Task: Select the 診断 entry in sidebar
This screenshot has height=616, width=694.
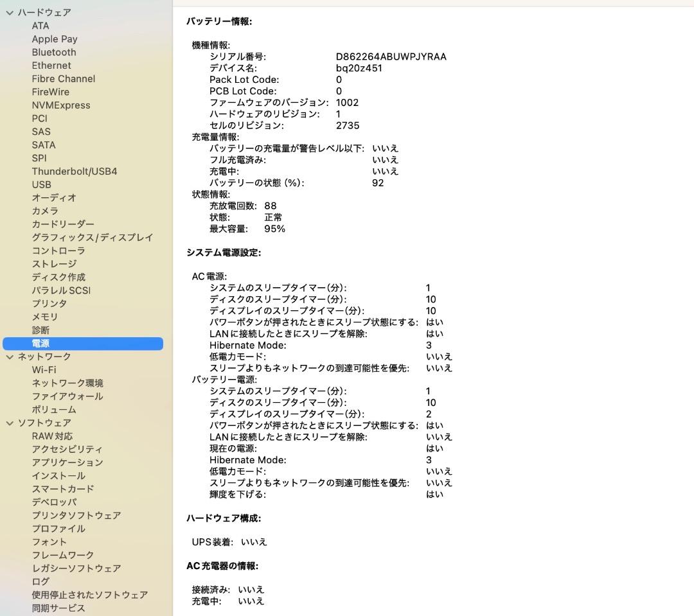Action: (x=40, y=330)
